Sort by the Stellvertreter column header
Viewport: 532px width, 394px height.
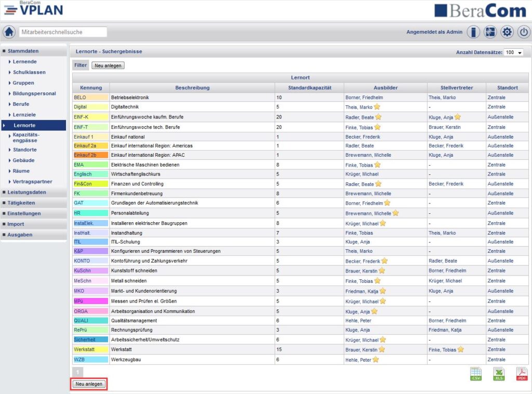(x=457, y=88)
